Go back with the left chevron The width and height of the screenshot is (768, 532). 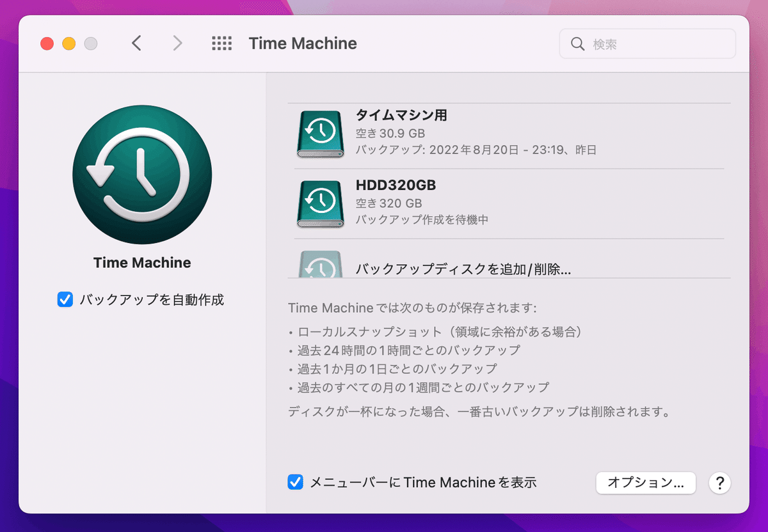click(136, 43)
